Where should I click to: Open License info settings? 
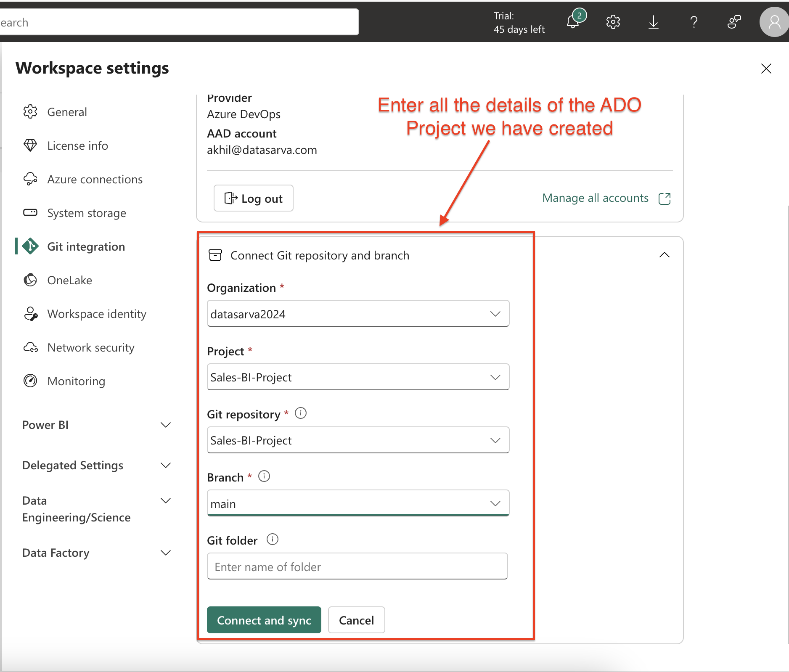point(78,146)
